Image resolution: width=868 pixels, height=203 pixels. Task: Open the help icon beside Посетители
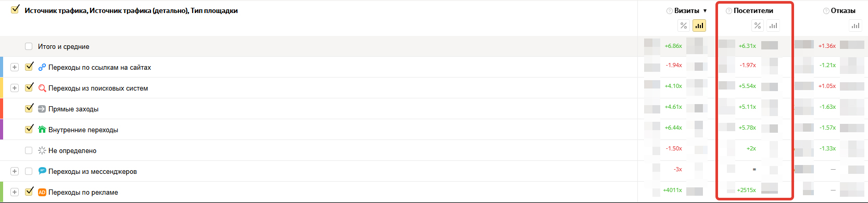click(x=729, y=11)
